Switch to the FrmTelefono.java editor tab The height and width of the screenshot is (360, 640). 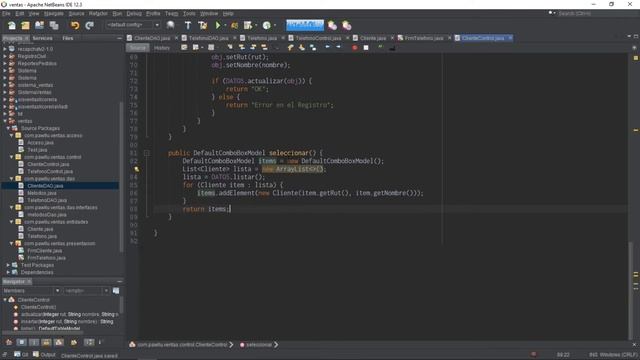pos(424,38)
